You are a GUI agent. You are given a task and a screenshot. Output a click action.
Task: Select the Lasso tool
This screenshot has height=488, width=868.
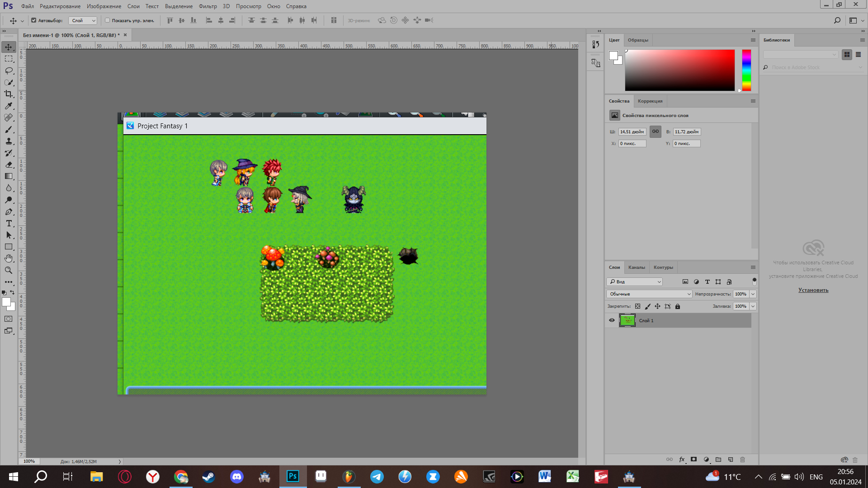pyautogui.click(x=9, y=70)
